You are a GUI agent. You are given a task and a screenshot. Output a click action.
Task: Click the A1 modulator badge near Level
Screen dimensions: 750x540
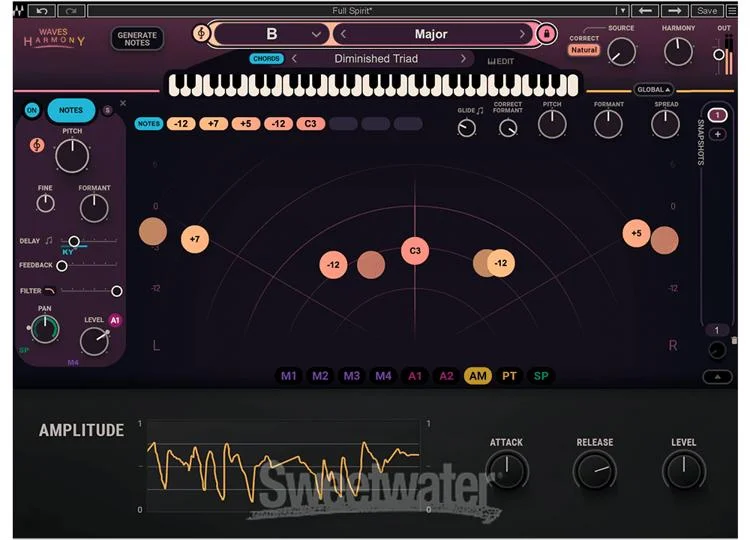[x=115, y=320]
